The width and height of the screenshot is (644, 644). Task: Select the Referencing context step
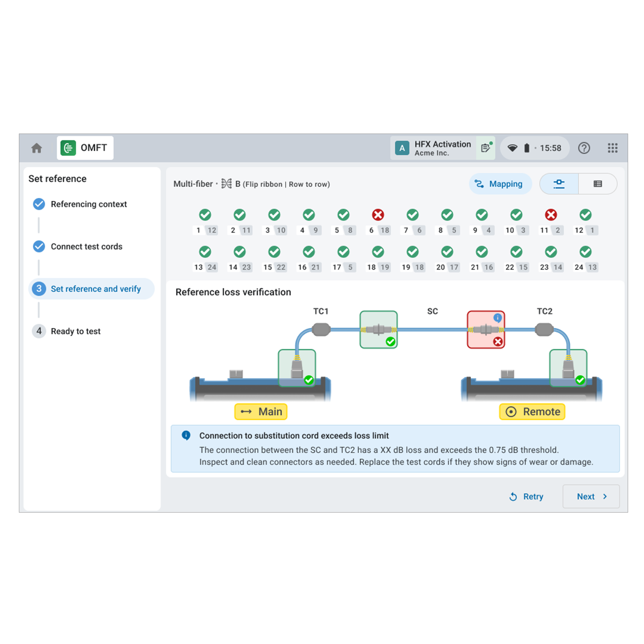tap(88, 204)
